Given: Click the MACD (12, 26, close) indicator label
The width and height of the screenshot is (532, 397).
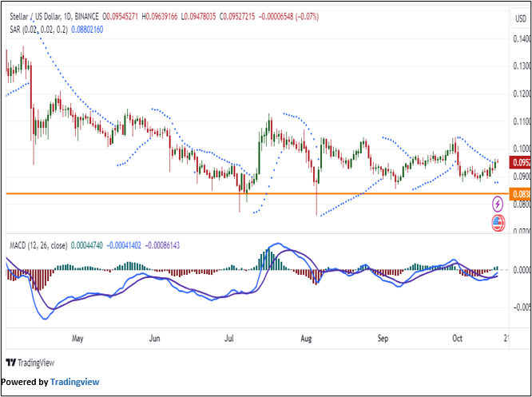Looking at the screenshot, I should click(x=38, y=245).
